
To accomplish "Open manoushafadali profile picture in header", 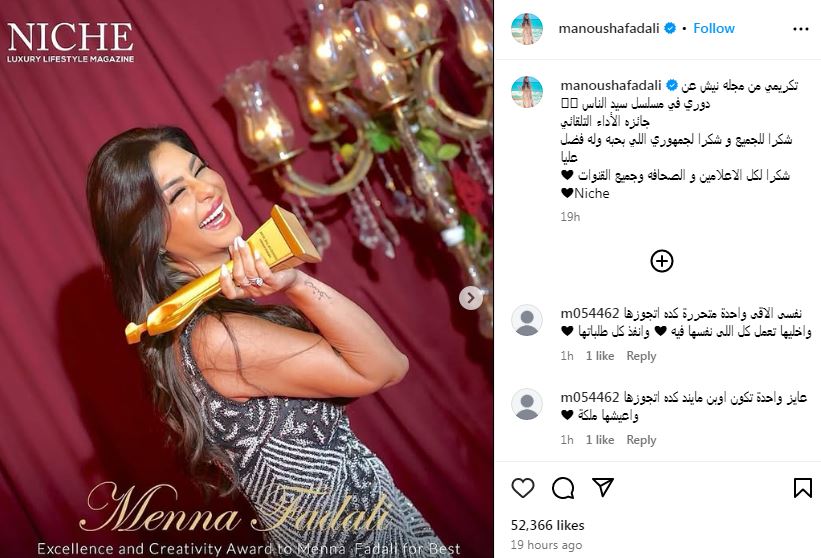I will pyautogui.click(x=527, y=29).
